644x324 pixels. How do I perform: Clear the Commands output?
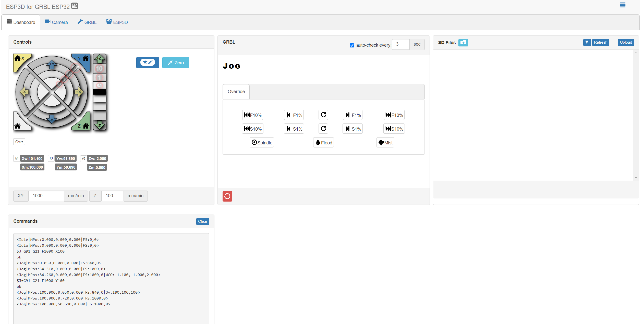pyautogui.click(x=203, y=221)
